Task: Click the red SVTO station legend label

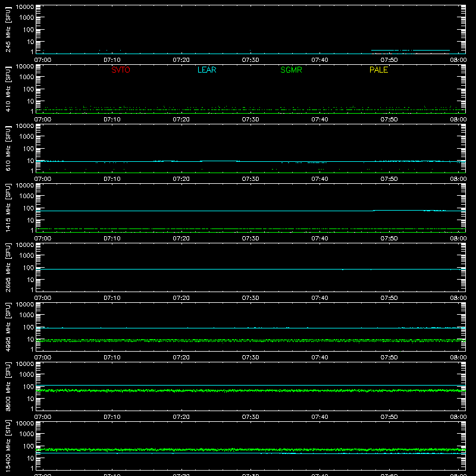Action: [x=121, y=70]
